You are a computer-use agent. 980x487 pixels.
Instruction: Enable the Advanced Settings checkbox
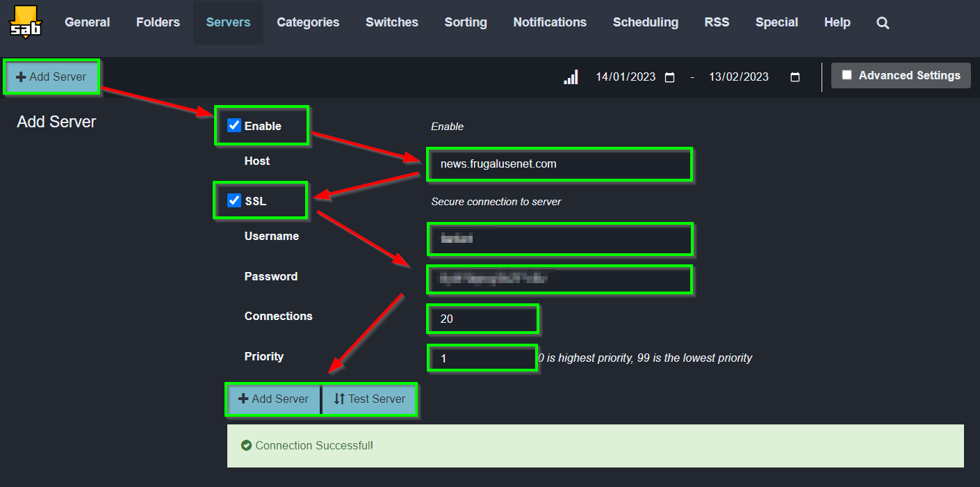[847, 75]
